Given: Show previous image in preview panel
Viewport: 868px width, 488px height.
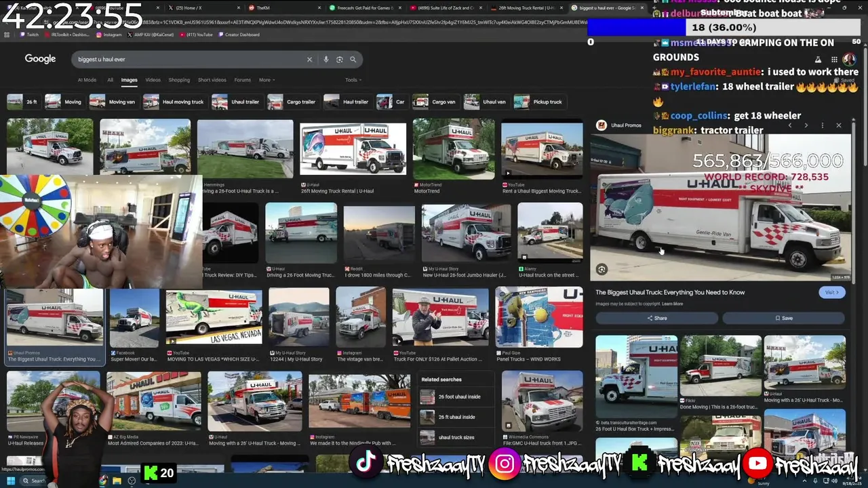Looking at the screenshot, I should tap(789, 125).
